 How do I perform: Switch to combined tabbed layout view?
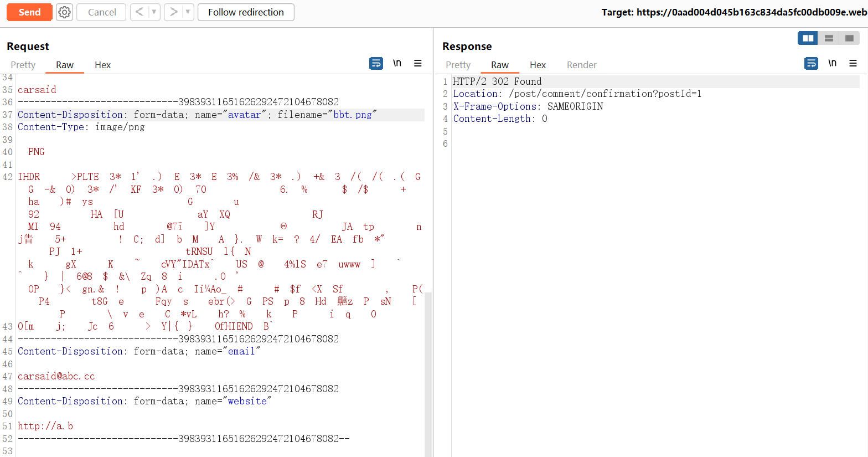(849, 38)
